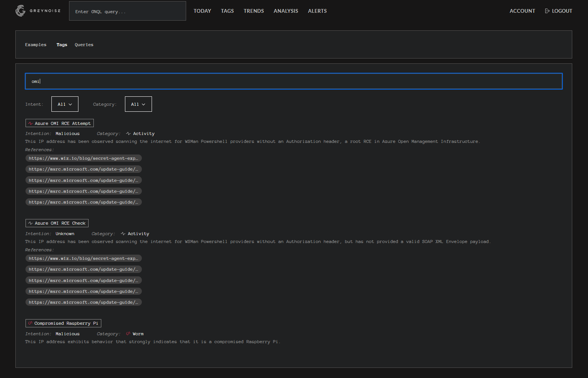The image size is (588, 378).
Task: Click description about compromised Raspberry Pi behavior
Action: pyautogui.click(x=153, y=342)
